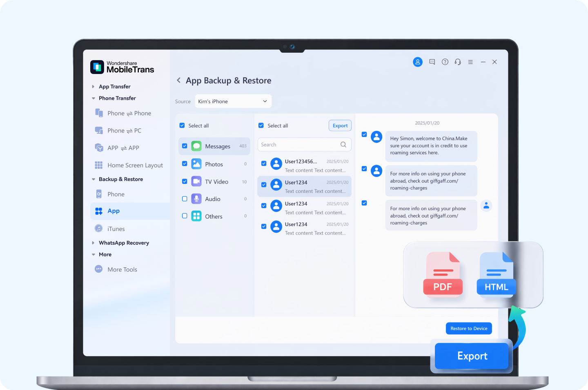The image size is (588, 390).
Task: Open the headset support icon
Action: pyautogui.click(x=458, y=62)
